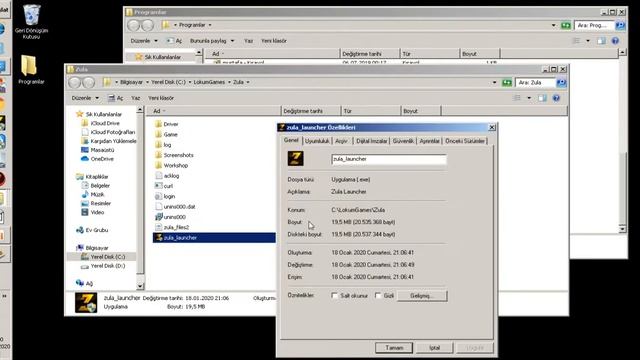Image resolution: width=640 pixels, height=360 pixels.
Task: Click the help icon in the Zula window toolbar
Action: (556, 98)
